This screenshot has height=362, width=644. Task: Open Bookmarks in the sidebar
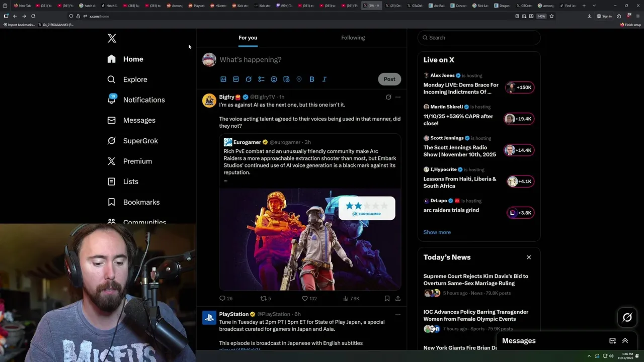(x=133, y=202)
